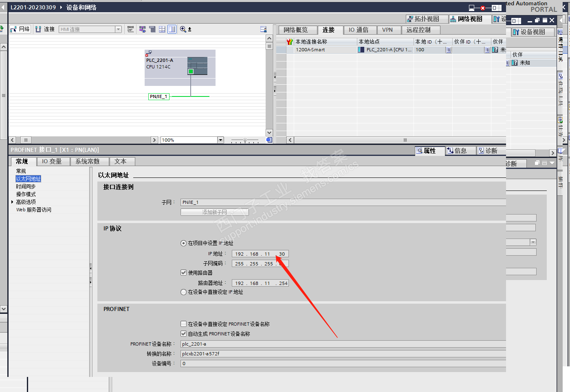The width and height of the screenshot is (570, 392).
Task: Click the dashed grid layout toolbar icon
Action: coord(162,29)
